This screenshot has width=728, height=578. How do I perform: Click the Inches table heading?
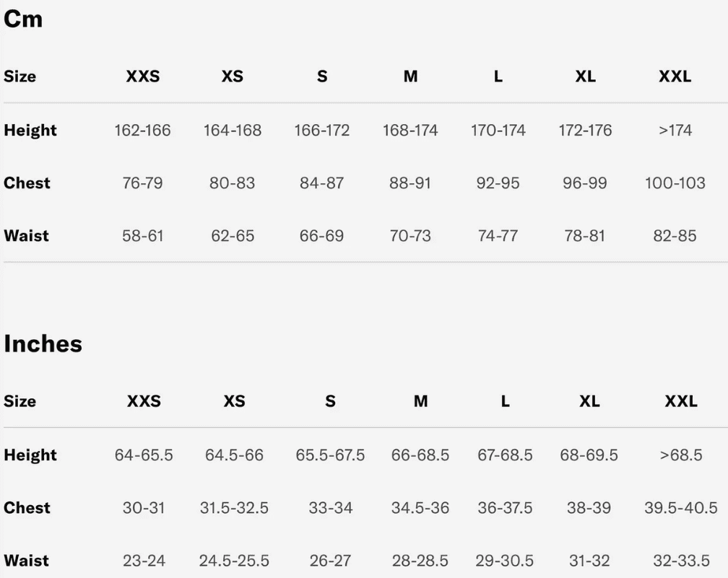click(43, 344)
